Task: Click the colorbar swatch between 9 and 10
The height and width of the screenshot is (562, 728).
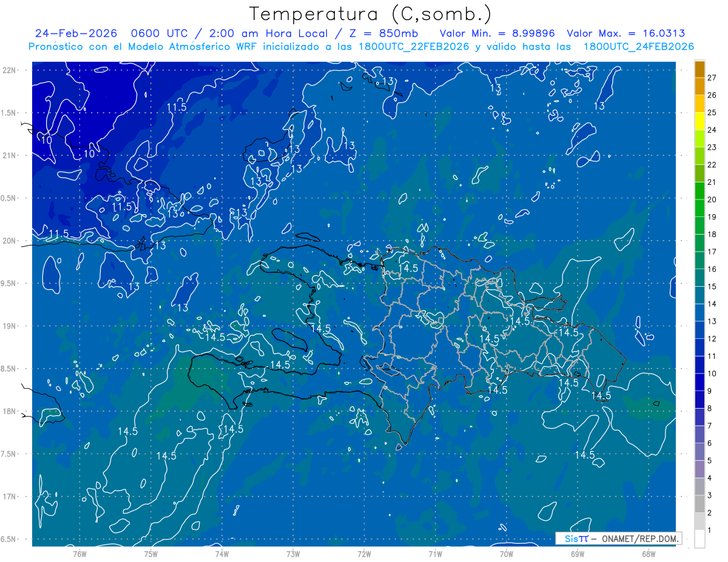Action: (x=699, y=383)
